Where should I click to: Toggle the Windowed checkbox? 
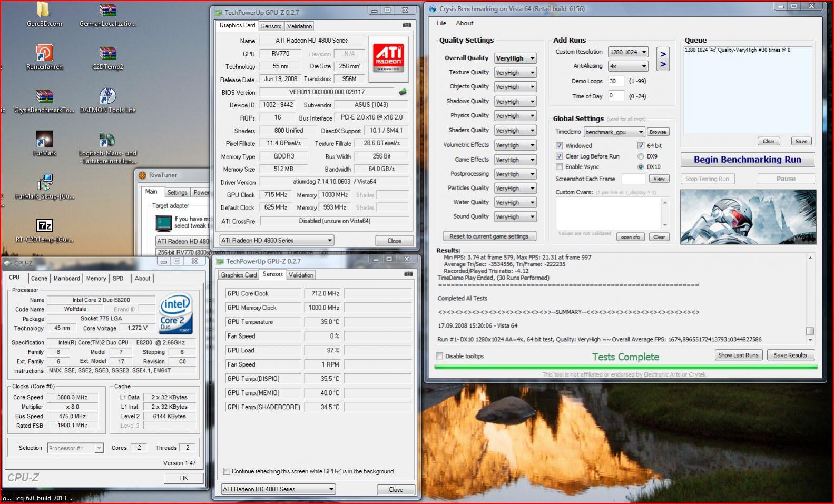tap(560, 145)
